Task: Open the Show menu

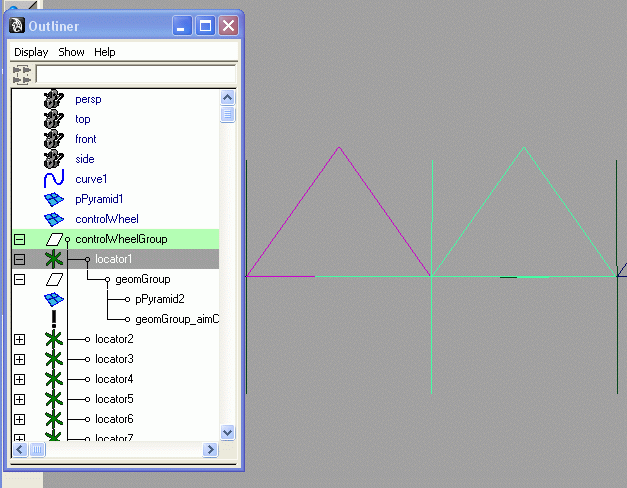Action: pyautogui.click(x=71, y=52)
